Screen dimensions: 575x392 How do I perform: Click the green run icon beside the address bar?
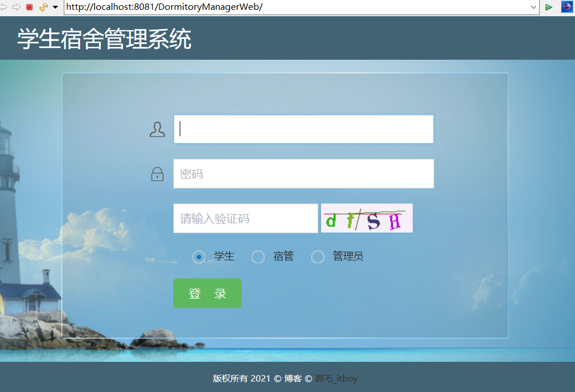(x=548, y=8)
